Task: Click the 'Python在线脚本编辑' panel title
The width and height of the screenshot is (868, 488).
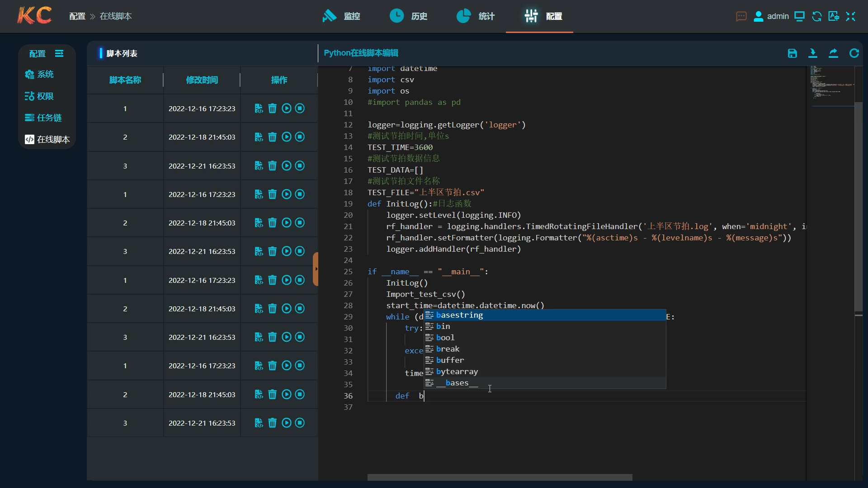Action: 361,53
